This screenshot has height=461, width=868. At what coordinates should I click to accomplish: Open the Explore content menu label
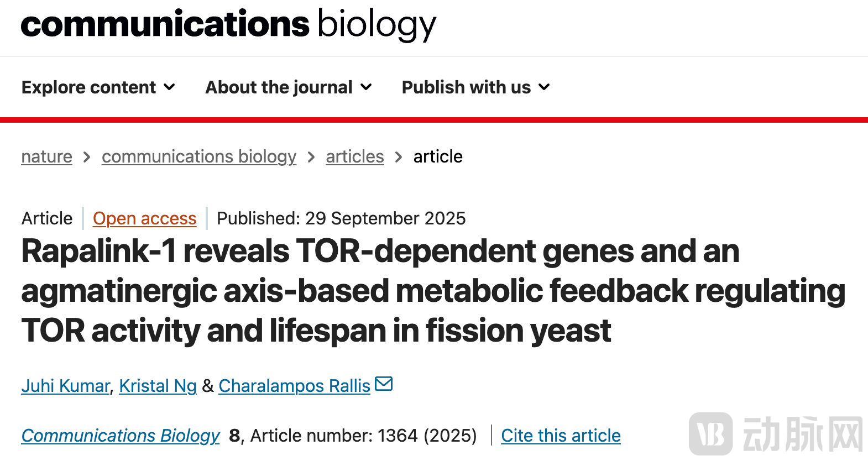coord(88,87)
